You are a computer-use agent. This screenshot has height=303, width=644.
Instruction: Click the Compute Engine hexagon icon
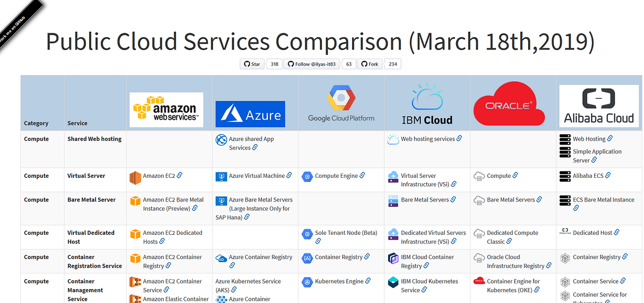tap(307, 176)
